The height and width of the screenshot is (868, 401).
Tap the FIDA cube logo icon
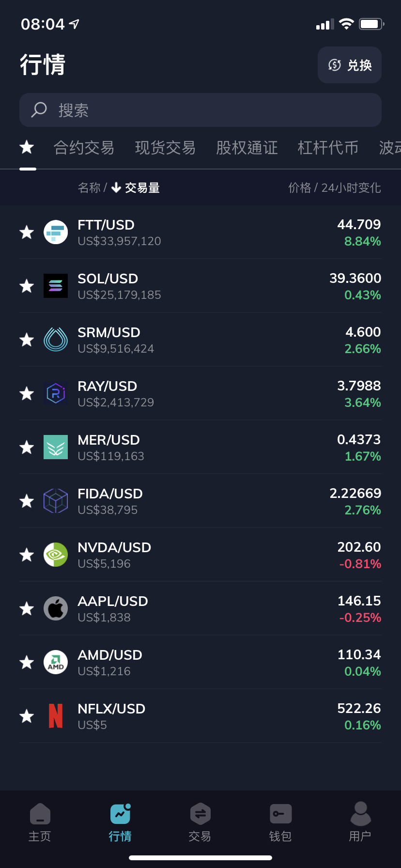pos(56,501)
